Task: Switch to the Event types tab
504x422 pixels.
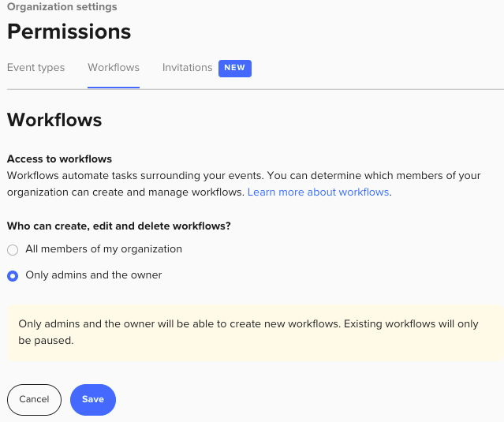Action: 35,68
